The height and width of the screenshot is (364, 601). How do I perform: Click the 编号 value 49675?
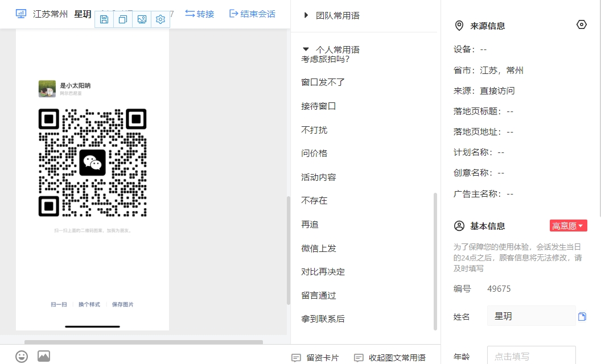tap(499, 288)
